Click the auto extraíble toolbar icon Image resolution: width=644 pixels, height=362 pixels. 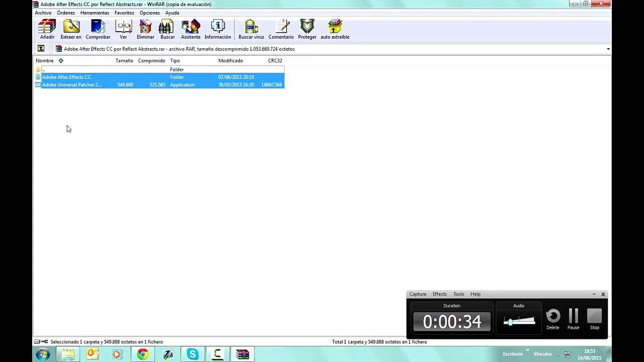coord(335,30)
